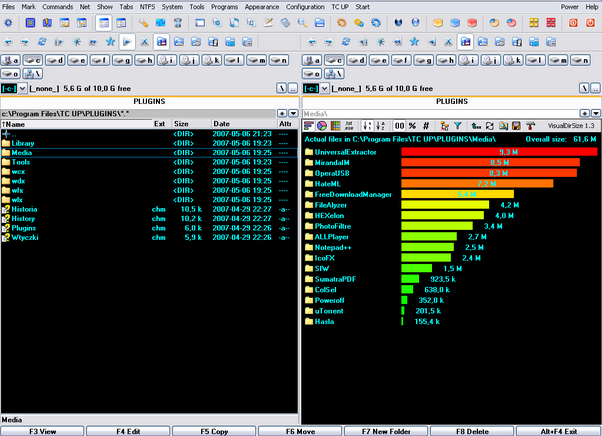
Task: Toggle the 00 size display mode
Action: click(x=399, y=126)
